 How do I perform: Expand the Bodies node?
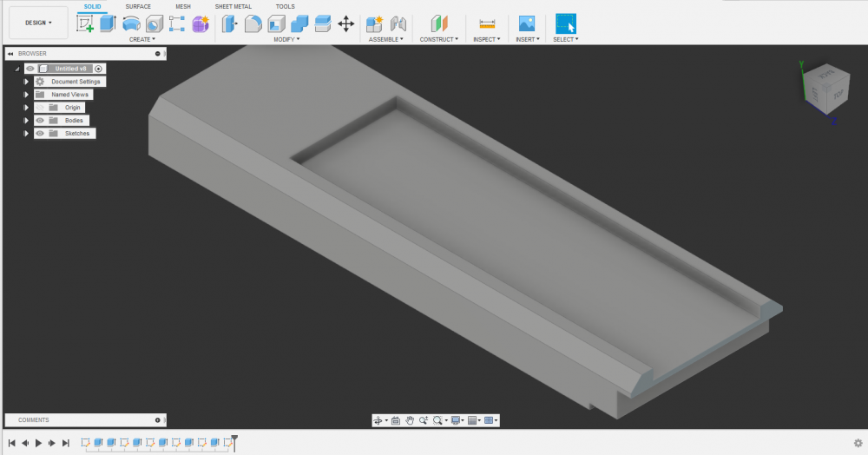click(x=26, y=120)
